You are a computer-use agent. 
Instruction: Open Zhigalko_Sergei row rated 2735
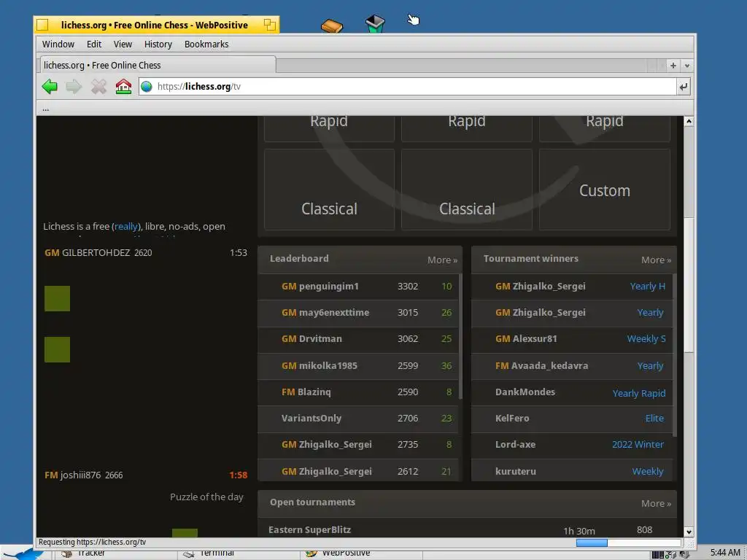[x=357, y=444]
